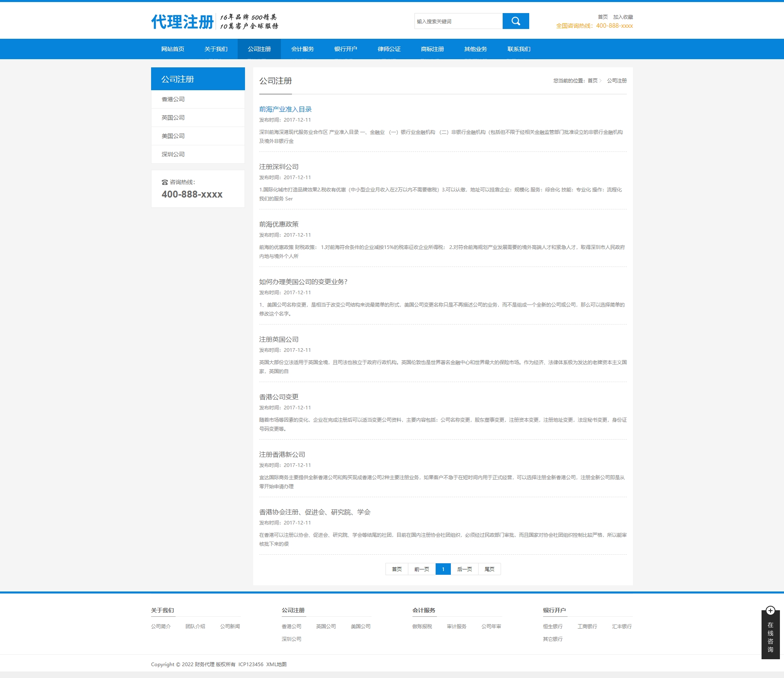Open footer 做账报税 link

pyautogui.click(x=422, y=627)
